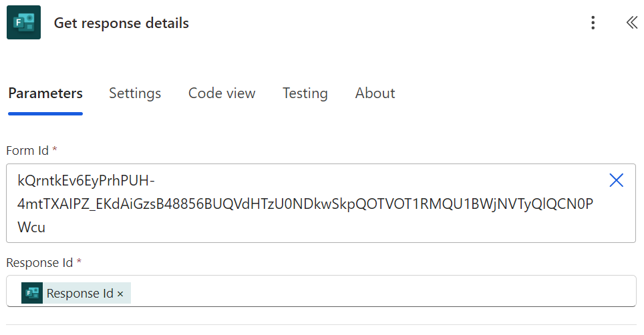The image size is (644, 335).
Task: Click the 'Get response details' action title
Action: 121,23
